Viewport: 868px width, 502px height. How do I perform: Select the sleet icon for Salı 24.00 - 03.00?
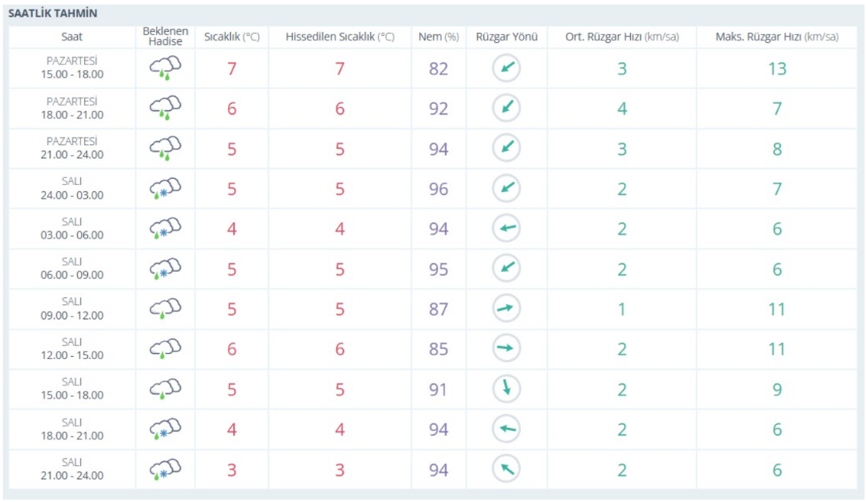pyautogui.click(x=165, y=189)
